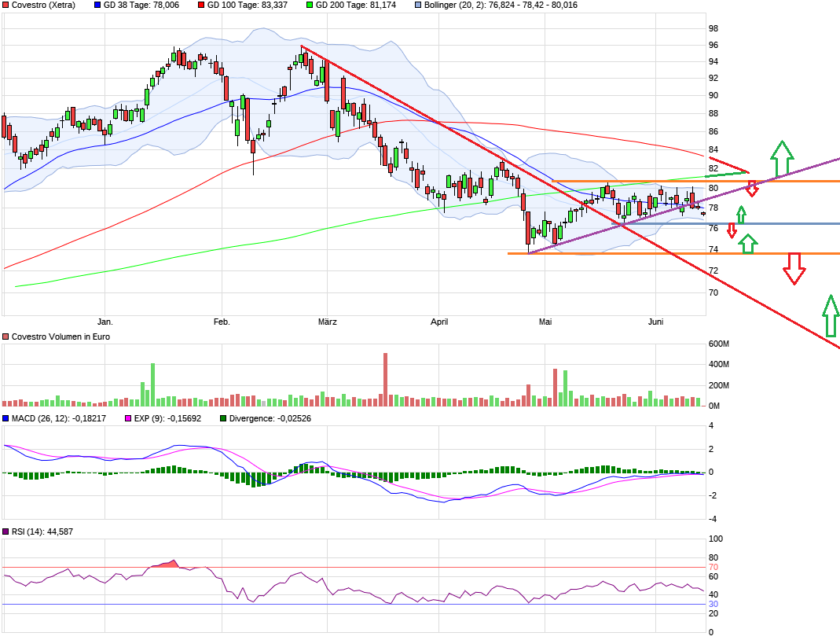
Task: Click the small red down arrow at the 80 line
Action: (x=752, y=189)
